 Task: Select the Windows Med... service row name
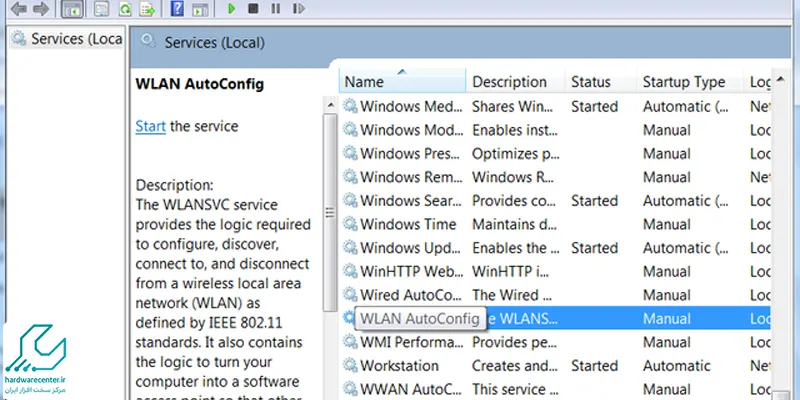click(x=411, y=106)
